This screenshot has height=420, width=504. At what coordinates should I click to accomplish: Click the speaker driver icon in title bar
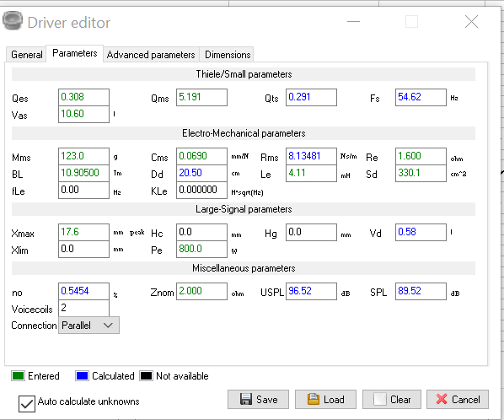(x=13, y=20)
